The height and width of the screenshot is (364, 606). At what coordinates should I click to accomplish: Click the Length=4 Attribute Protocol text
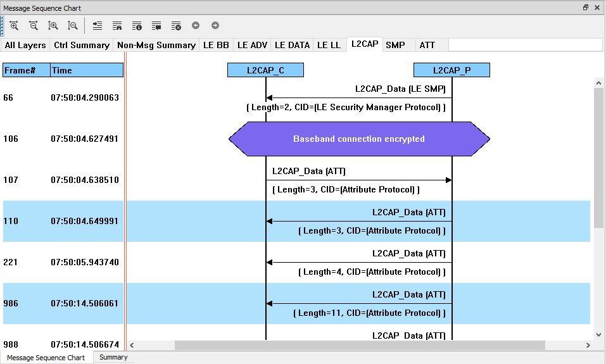(372, 272)
